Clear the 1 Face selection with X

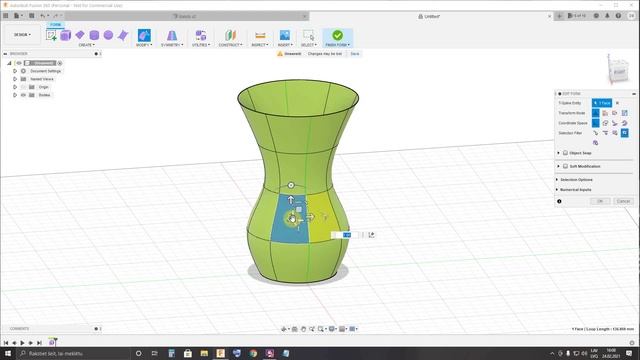[617, 103]
